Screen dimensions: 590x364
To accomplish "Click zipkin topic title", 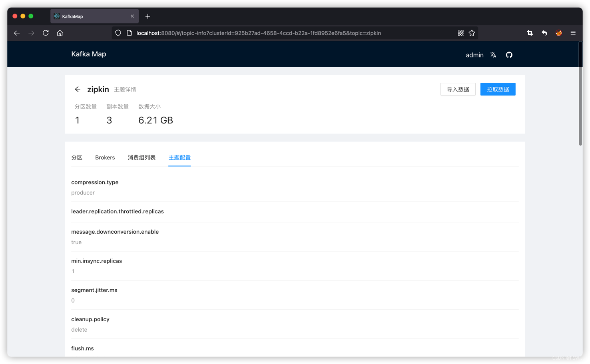I will (x=98, y=89).
